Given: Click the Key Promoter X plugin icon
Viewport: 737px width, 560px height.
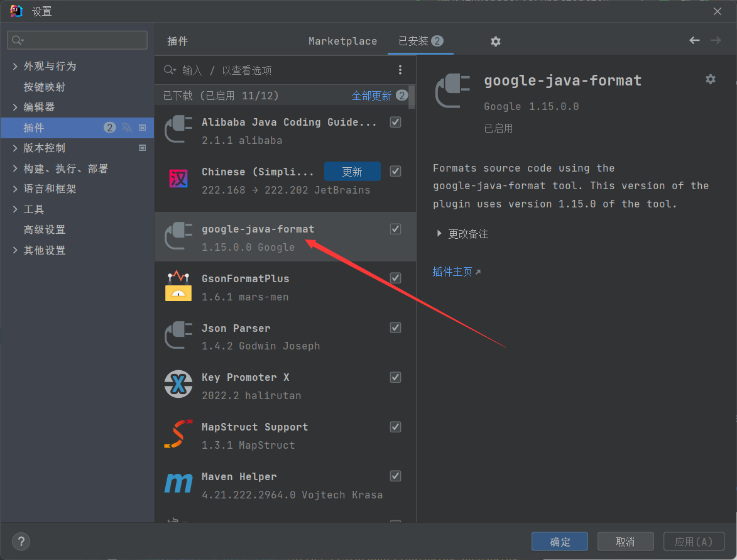Looking at the screenshot, I should [x=178, y=384].
